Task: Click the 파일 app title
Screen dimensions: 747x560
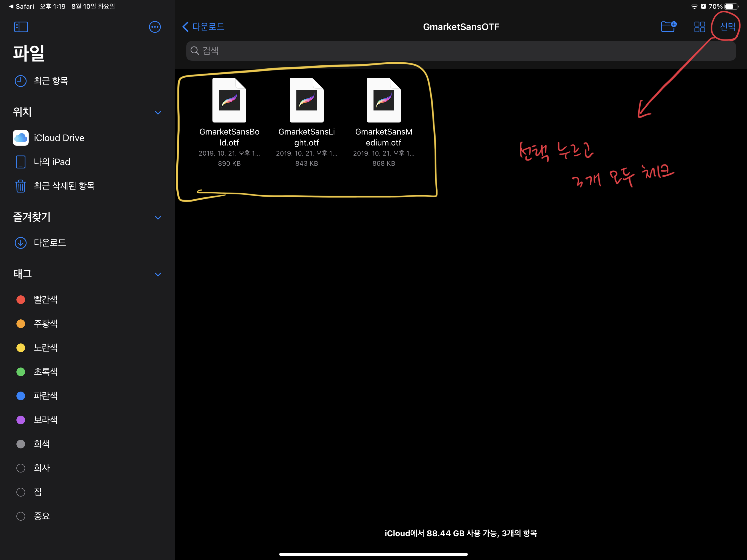Action: (29, 53)
